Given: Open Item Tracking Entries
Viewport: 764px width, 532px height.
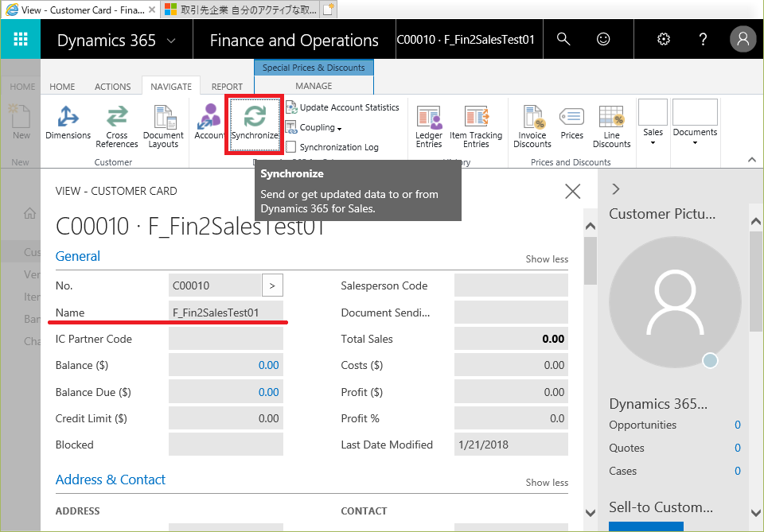Looking at the screenshot, I should (476, 126).
